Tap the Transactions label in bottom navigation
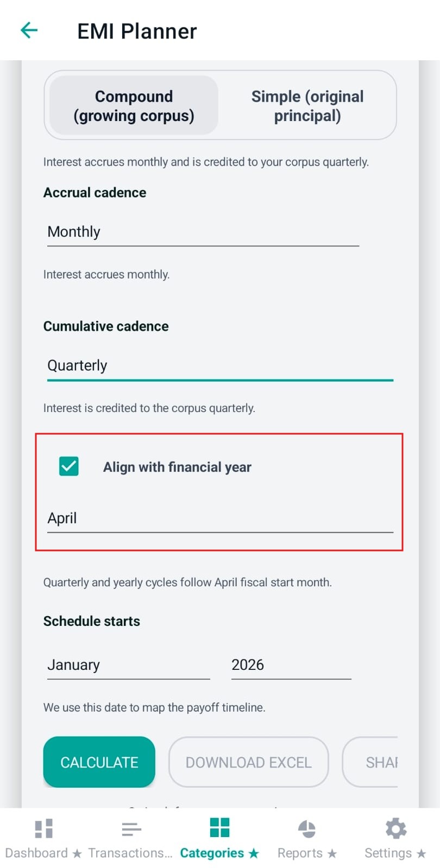Viewport: 440px width, 868px height. coord(129,853)
